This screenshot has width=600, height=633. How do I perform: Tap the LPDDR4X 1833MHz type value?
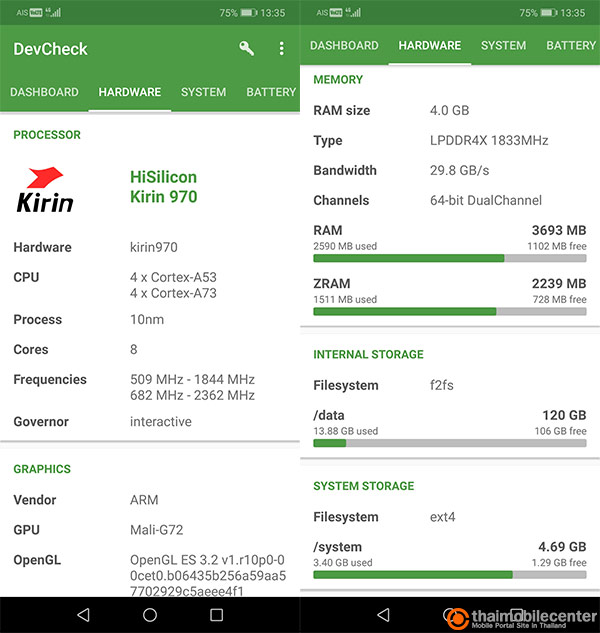click(x=489, y=140)
